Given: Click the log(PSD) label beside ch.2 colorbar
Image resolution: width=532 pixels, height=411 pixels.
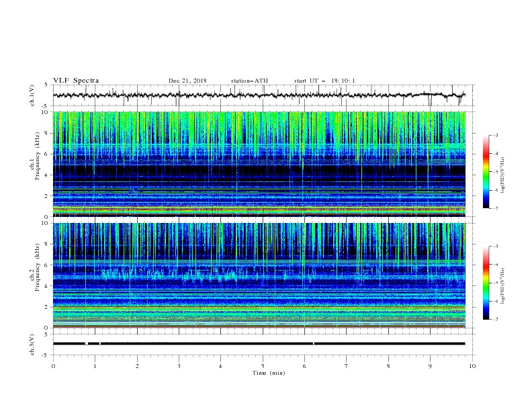Looking at the screenshot, I should (x=502, y=286).
